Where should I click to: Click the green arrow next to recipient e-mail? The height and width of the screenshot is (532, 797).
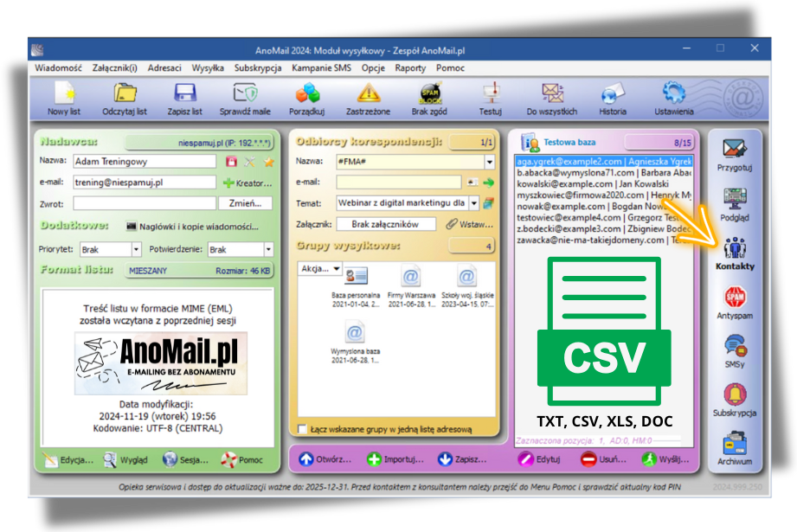(x=488, y=183)
